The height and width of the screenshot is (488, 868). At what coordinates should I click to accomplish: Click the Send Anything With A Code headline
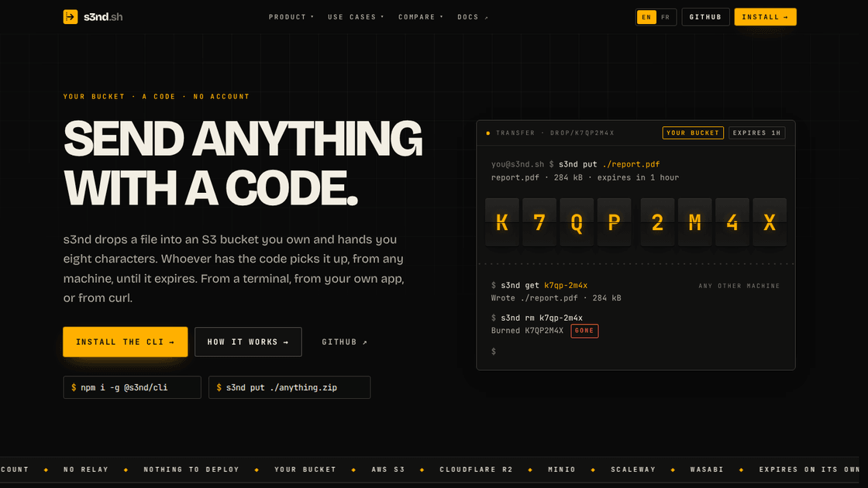tap(243, 163)
